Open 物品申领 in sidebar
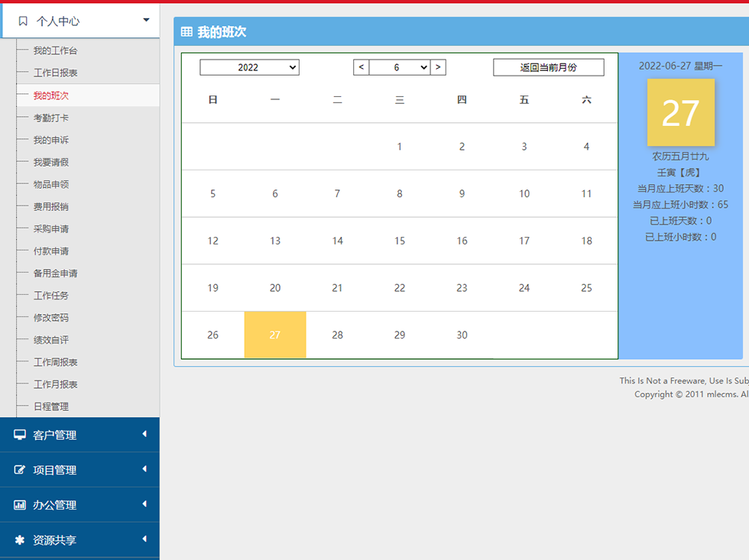Image resolution: width=749 pixels, height=560 pixels. click(51, 184)
